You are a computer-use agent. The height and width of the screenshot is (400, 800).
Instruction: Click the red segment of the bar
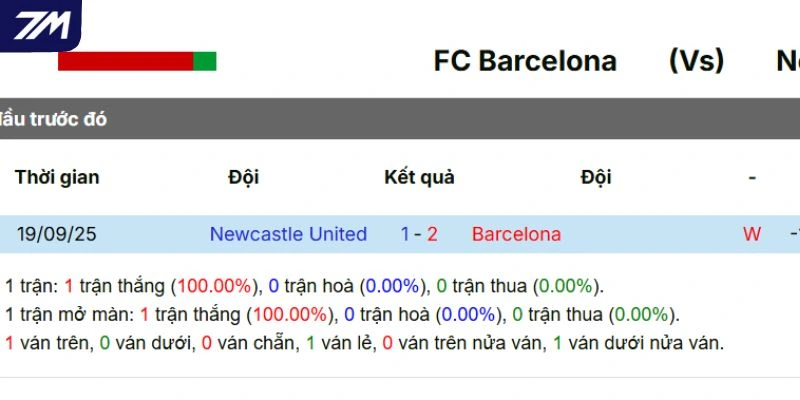125,61
